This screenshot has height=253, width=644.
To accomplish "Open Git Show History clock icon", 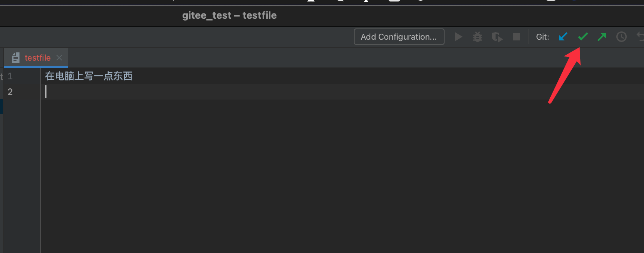I will click(x=622, y=37).
